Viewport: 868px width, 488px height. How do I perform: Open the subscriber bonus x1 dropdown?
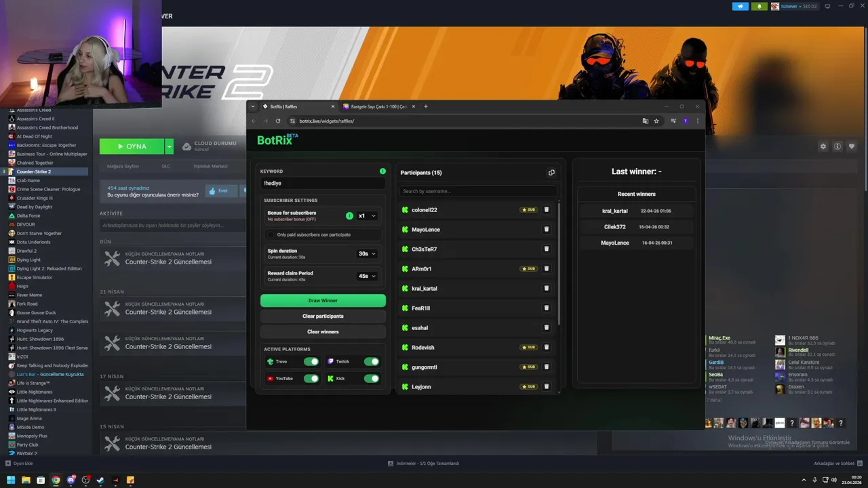coord(367,216)
